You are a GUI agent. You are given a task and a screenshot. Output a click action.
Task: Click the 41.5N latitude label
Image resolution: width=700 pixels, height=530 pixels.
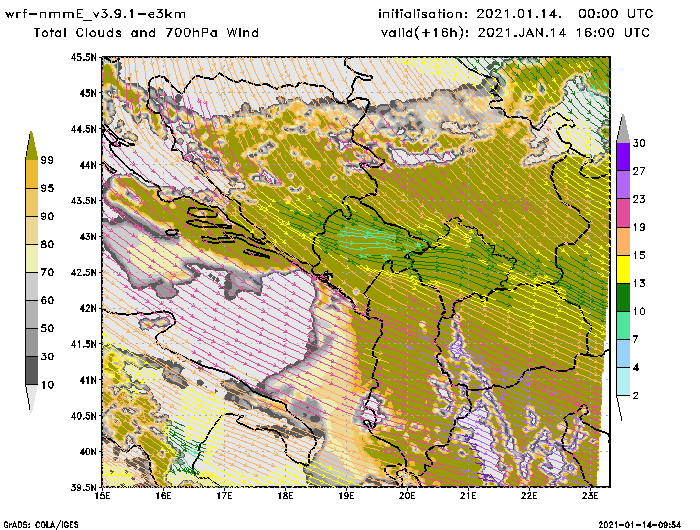[x=83, y=344]
